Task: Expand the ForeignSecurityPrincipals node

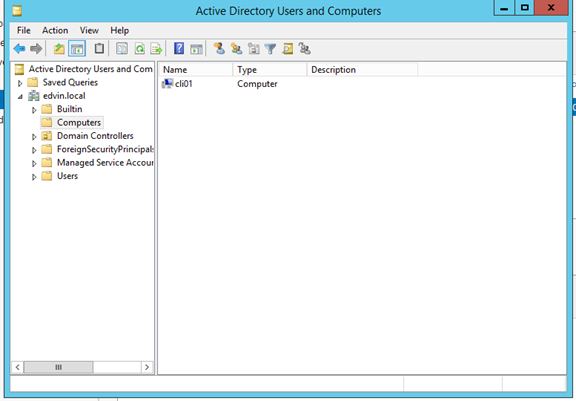Action: (34, 150)
